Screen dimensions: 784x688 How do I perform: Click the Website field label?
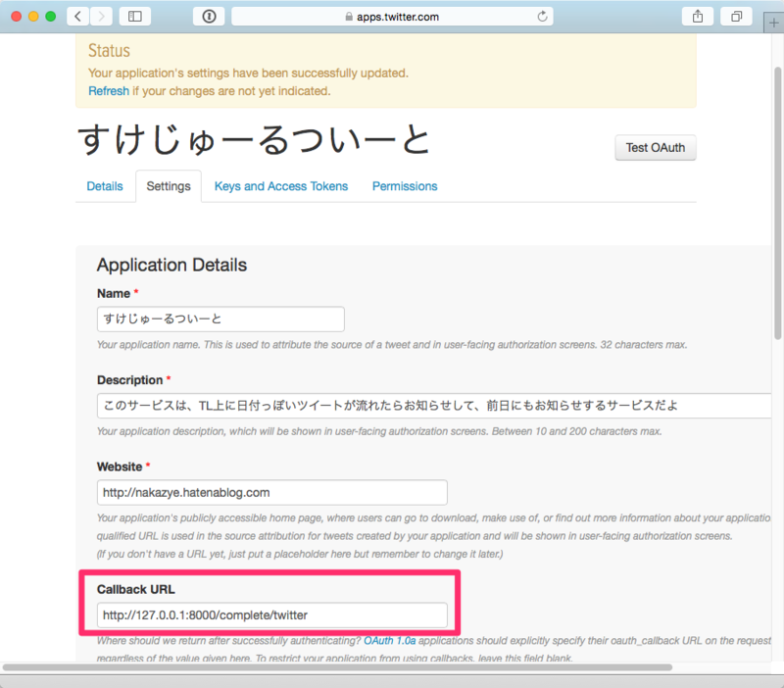click(x=120, y=467)
